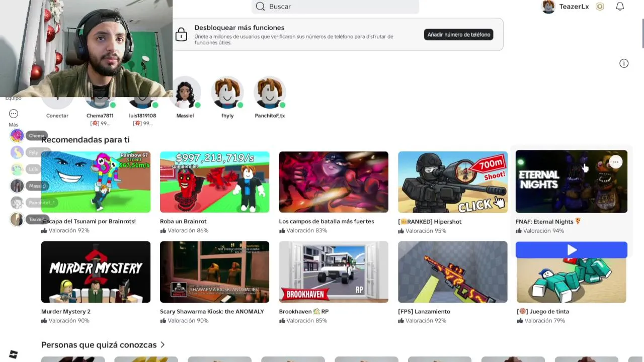The height and width of the screenshot is (362, 644).
Task: Open the options dots on Eternal Nights card
Action: 615,162
